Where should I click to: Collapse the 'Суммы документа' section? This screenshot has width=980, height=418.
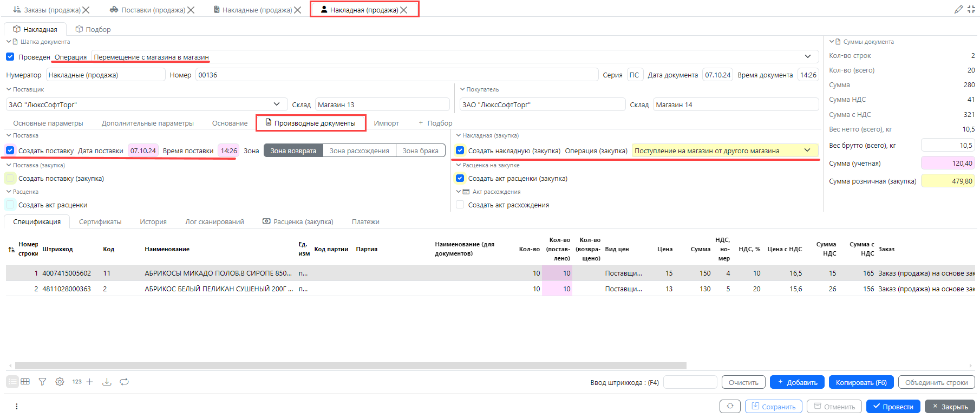(x=832, y=42)
